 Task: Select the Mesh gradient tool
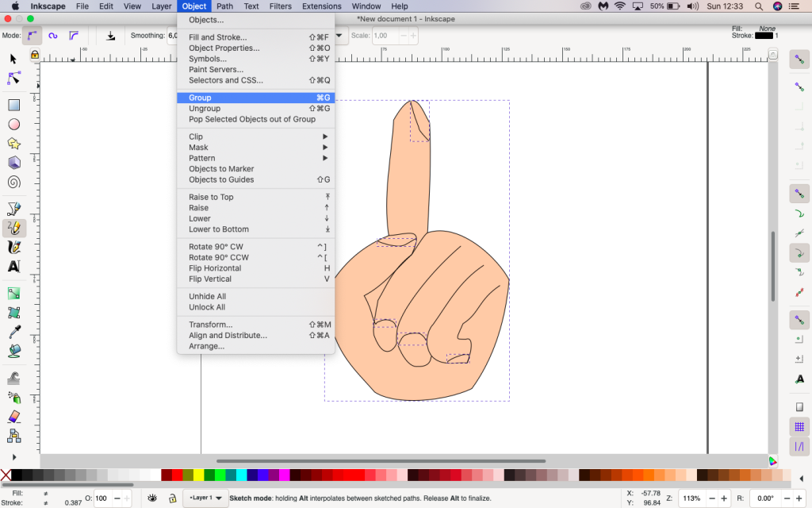pyautogui.click(x=14, y=313)
